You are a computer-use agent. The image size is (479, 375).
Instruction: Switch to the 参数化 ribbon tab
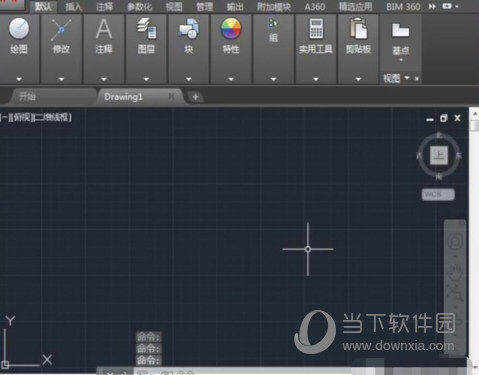pyautogui.click(x=139, y=6)
